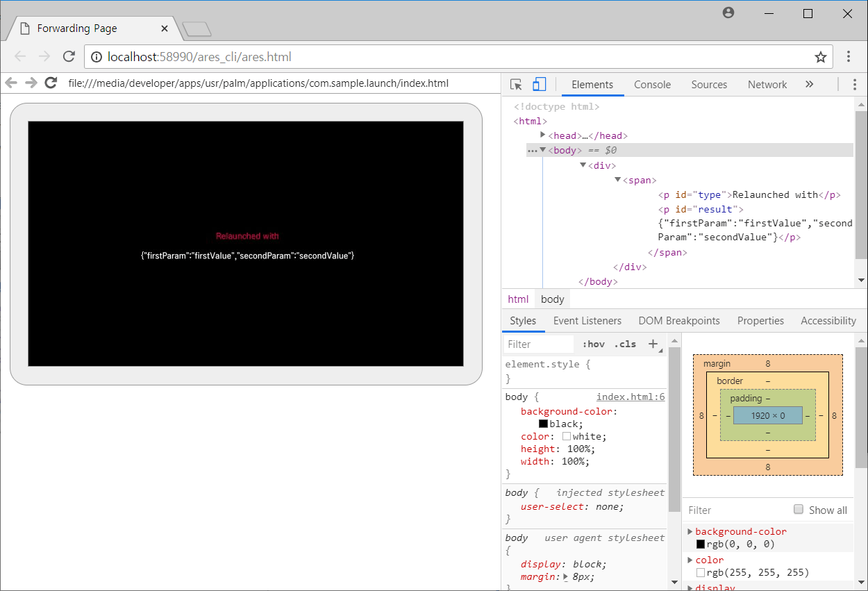Expand background-color in the Computed panel

[690, 531]
